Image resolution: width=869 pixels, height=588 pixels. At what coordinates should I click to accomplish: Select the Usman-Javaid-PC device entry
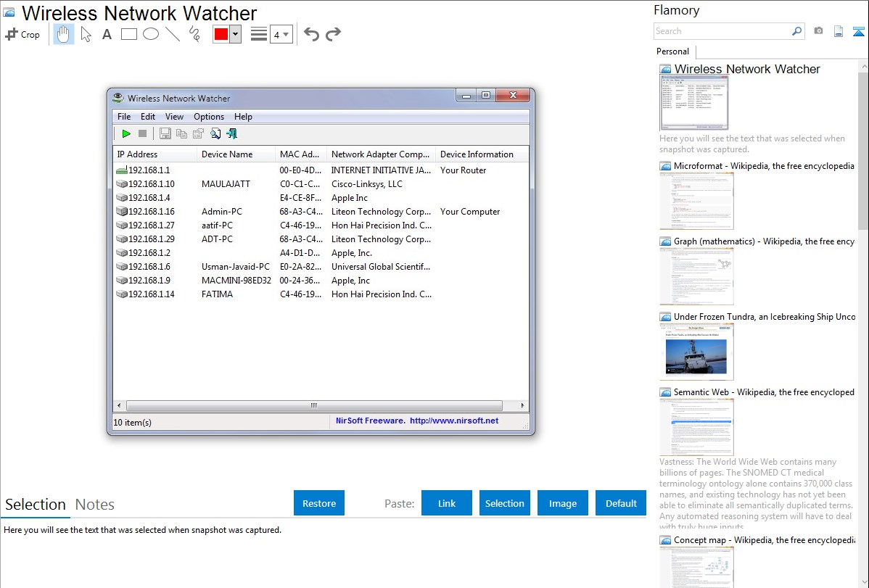[x=236, y=267]
